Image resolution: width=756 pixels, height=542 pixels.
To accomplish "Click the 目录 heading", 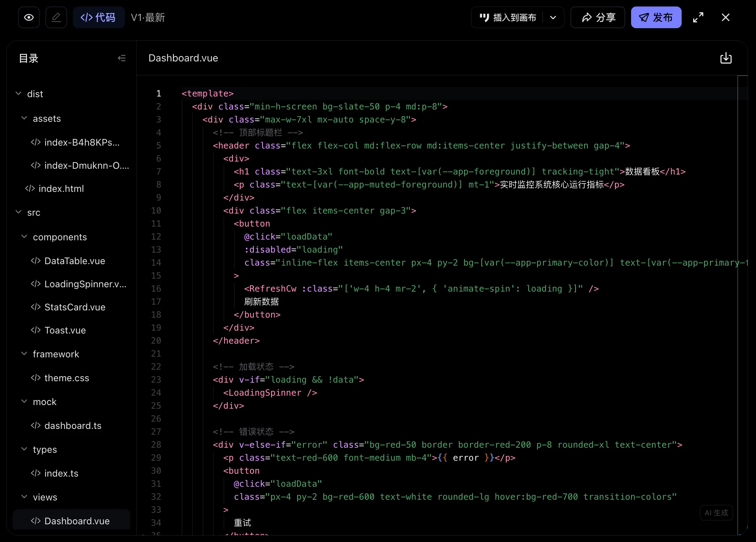I will click(x=29, y=58).
